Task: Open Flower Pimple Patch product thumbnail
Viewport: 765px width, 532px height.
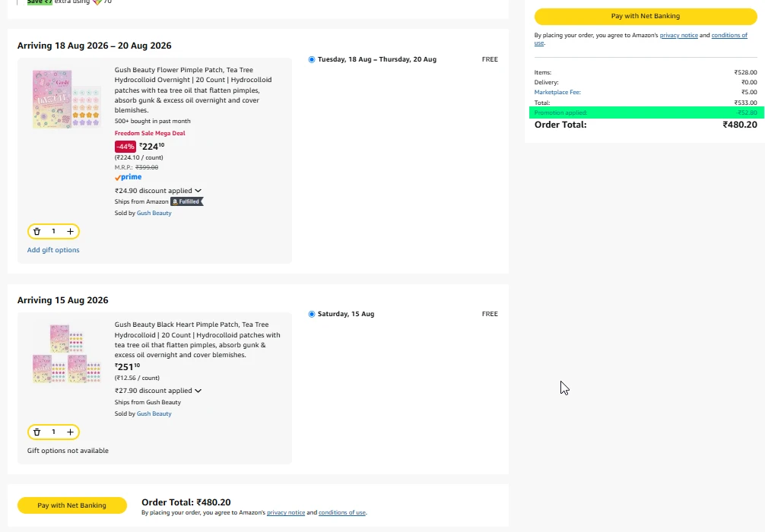Action: pos(67,99)
